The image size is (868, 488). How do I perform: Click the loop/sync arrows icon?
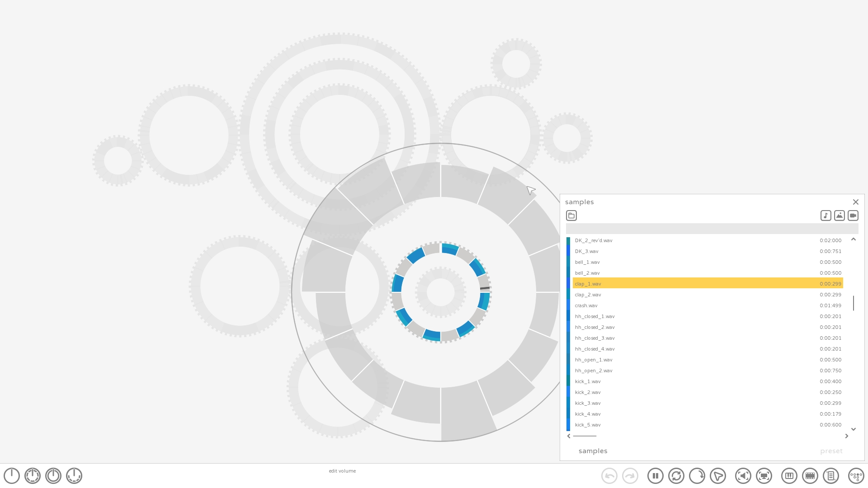point(676,476)
